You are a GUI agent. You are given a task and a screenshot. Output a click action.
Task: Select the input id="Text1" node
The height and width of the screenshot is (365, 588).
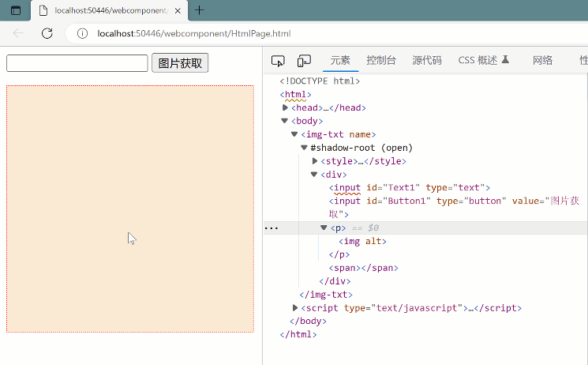pos(410,187)
